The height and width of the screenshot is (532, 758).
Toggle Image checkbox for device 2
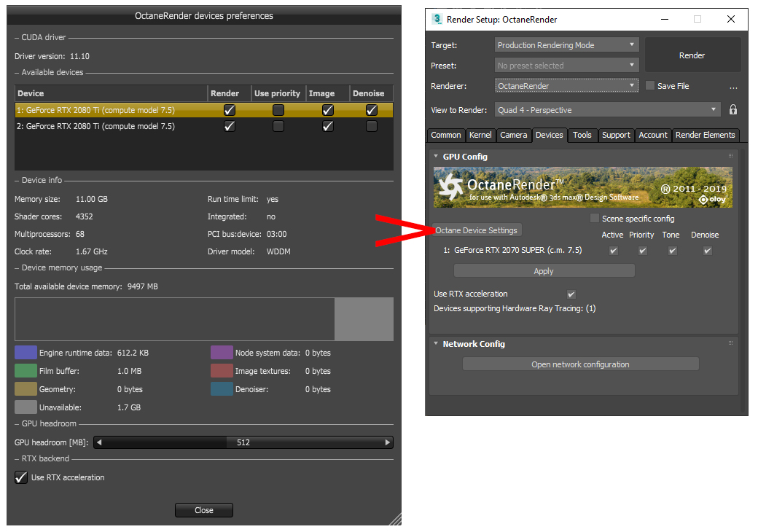[x=328, y=126]
